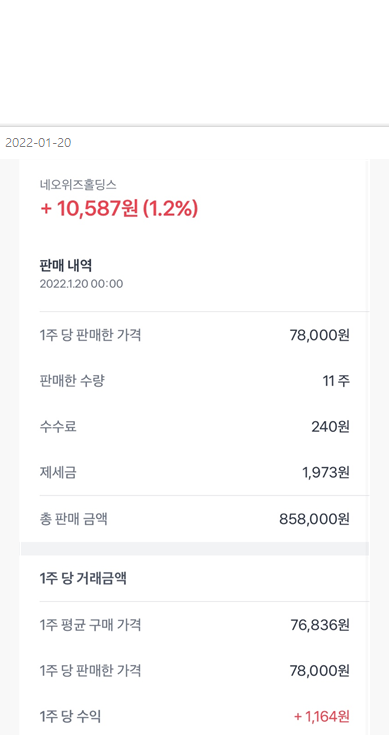Image resolution: width=389 pixels, height=735 pixels.
Task: Open the 네오위즈홀딩스 stock name
Action: 78,185
